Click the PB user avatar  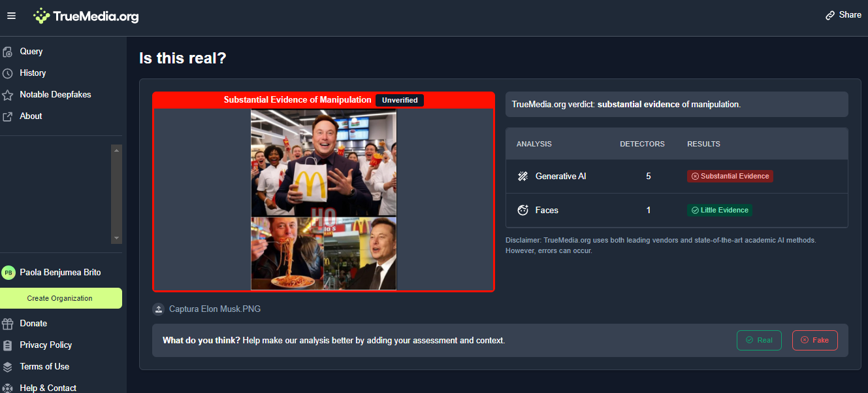tap(8, 273)
